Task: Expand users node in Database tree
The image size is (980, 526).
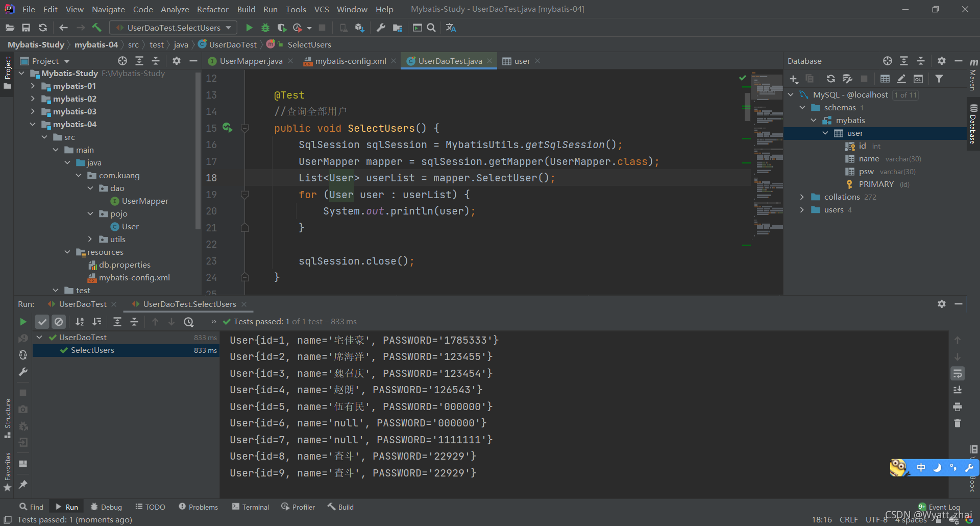Action: [802, 210]
